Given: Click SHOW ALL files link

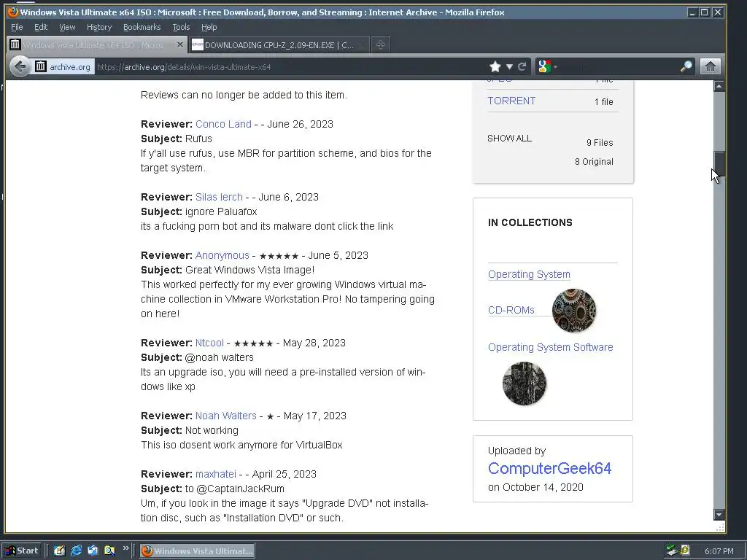Looking at the screenshot, I should (x=509, y=138).
